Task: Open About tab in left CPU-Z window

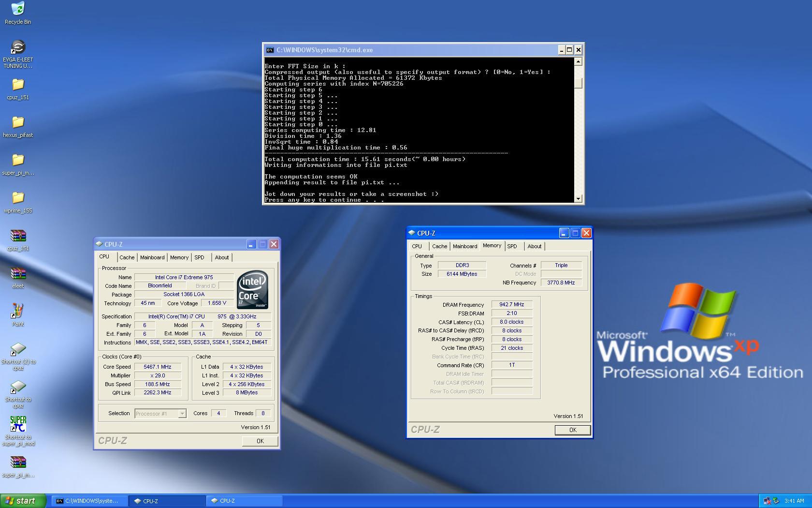Action: (x=222, y=257)
